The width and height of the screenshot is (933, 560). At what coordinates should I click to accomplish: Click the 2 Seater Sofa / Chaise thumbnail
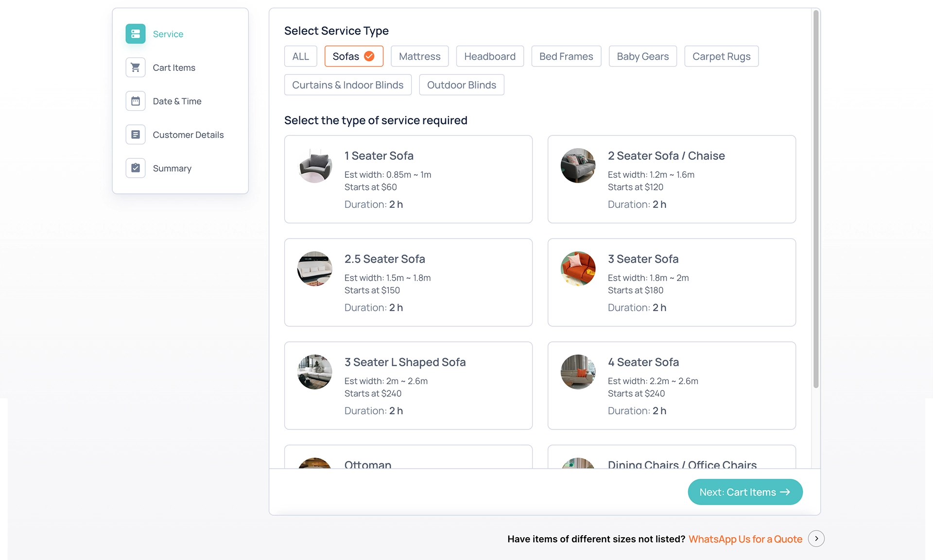pyautogui.click(x=578, y=166)
